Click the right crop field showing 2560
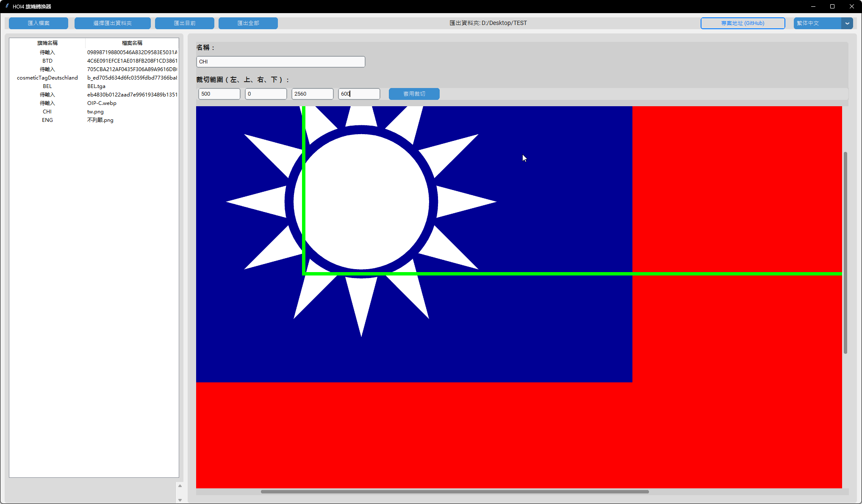862x504 pixels. [312, 94]
